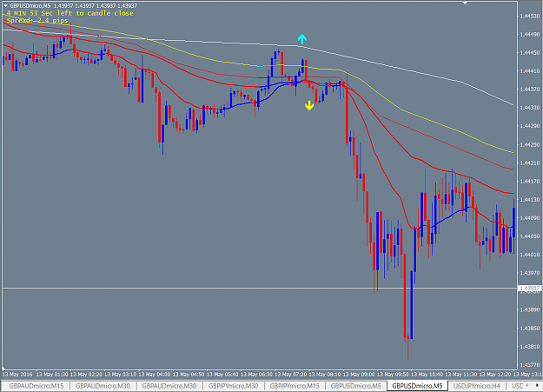The height and width of the screenshot is (392, 543).
Task: Click the 1.43890 price scale label
Action: coord(530,309)
